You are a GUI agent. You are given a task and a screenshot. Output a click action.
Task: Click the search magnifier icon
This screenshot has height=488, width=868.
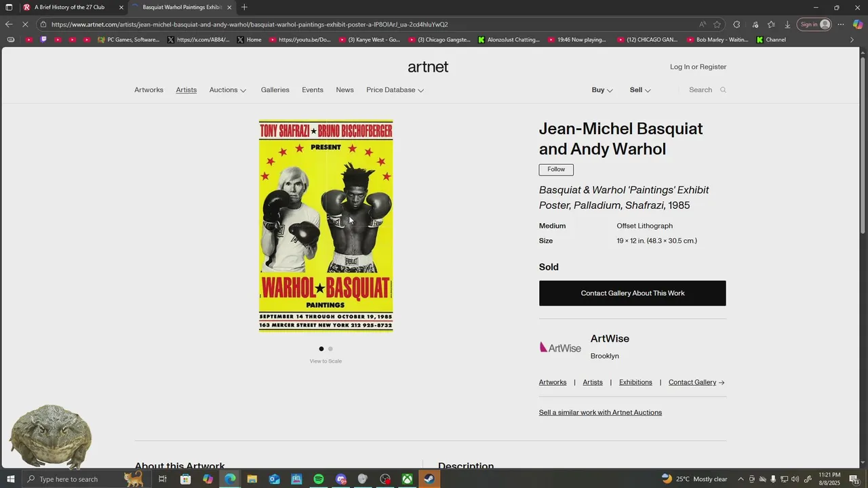(723, 90)
